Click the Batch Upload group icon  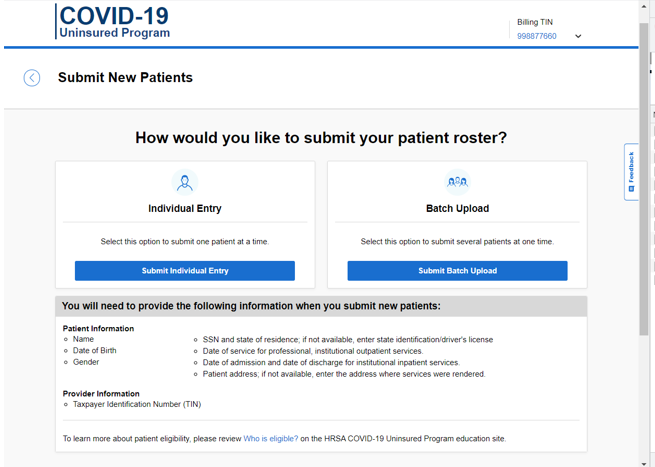coord(457,183)
